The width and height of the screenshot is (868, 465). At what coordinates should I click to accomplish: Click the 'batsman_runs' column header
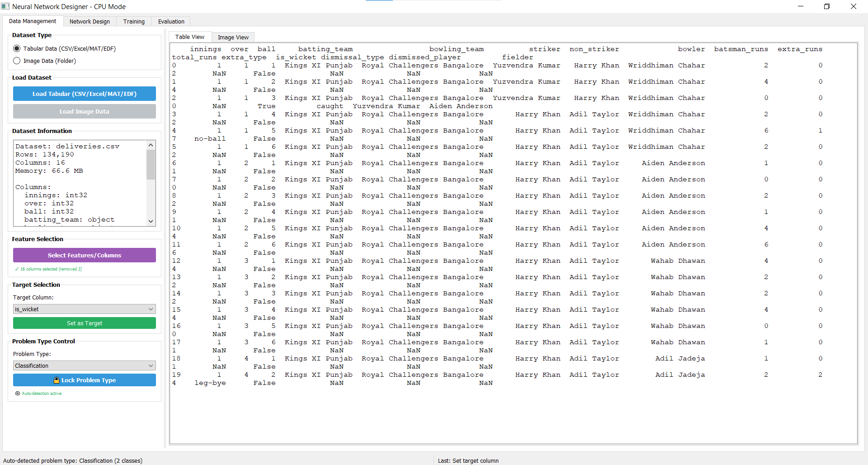741,49
